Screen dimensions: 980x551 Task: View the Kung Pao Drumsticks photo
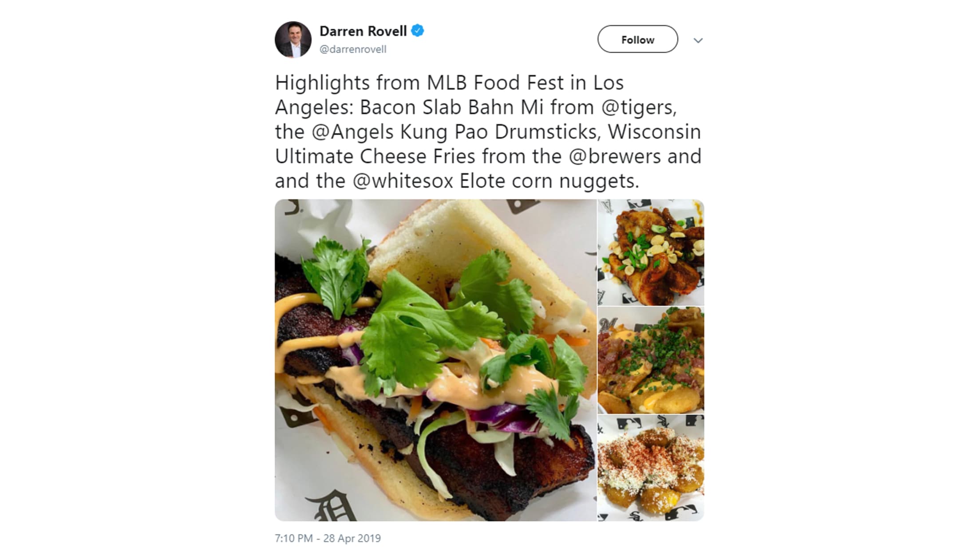[651, 252]
